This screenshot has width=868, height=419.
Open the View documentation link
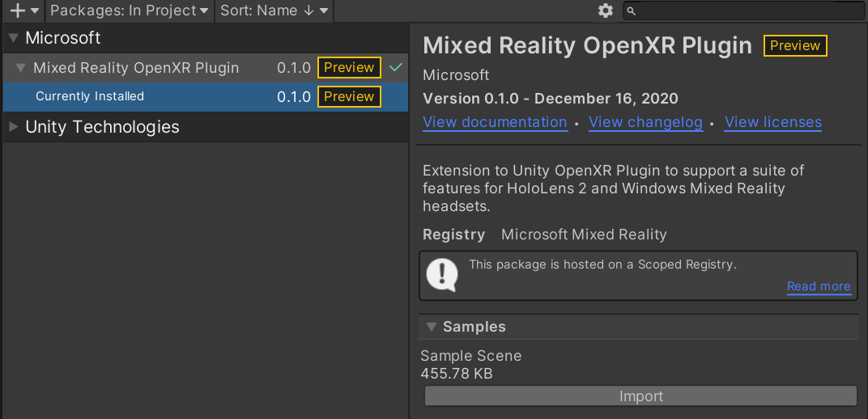495,122
